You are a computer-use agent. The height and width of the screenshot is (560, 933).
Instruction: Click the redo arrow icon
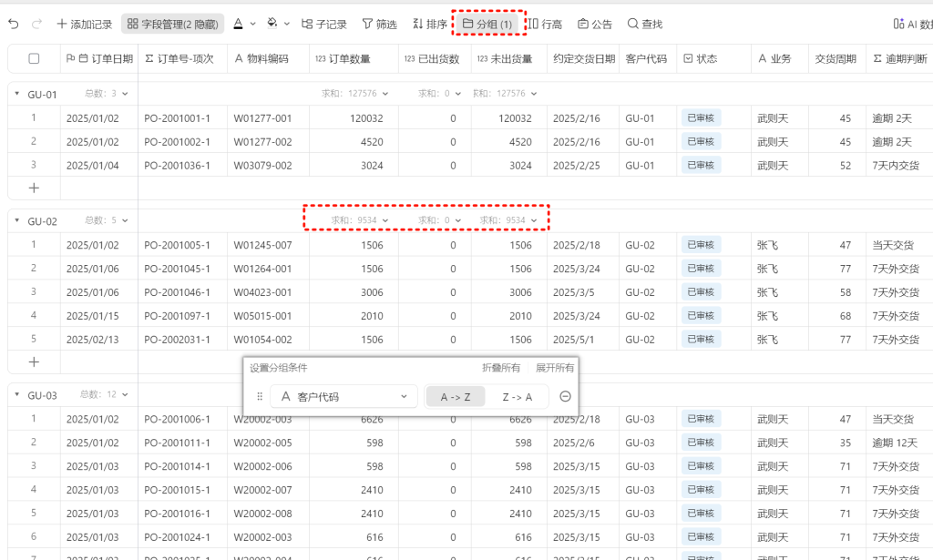(36, 24)
